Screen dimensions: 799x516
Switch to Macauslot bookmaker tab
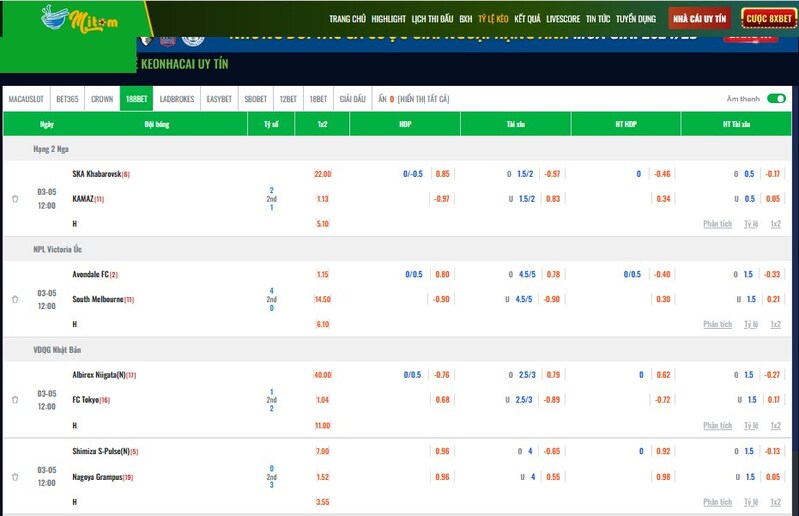(26, 99)
